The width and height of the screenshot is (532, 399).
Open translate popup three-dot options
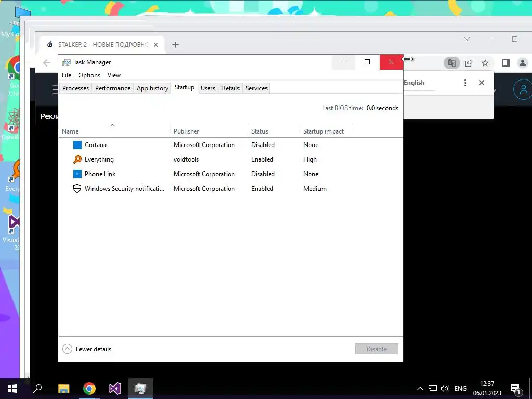click(x=465, y=83)
